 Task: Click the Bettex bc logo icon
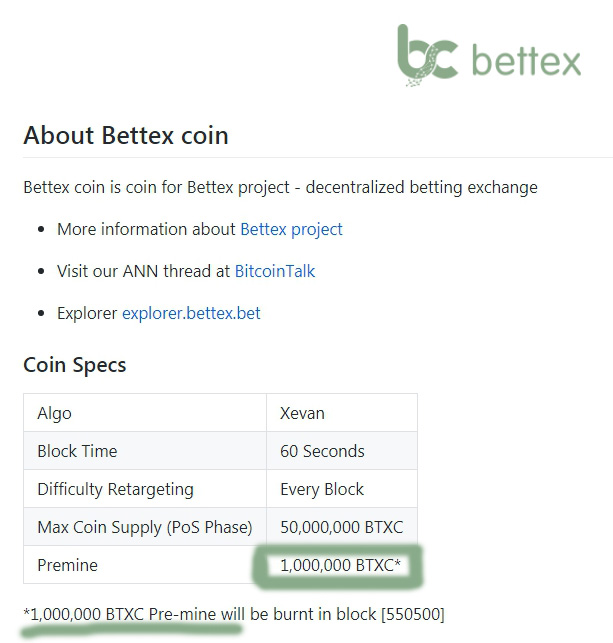427,55
